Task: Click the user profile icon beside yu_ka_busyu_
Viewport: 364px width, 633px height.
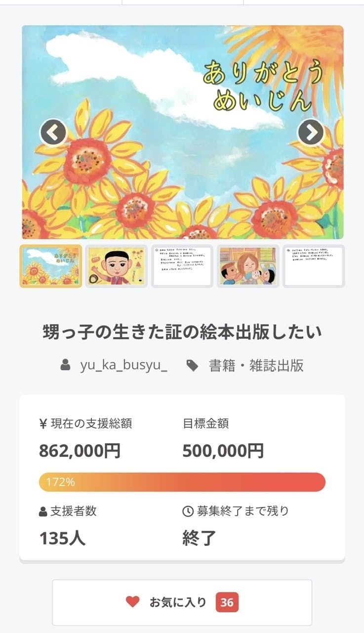Action: pos(65,365)
